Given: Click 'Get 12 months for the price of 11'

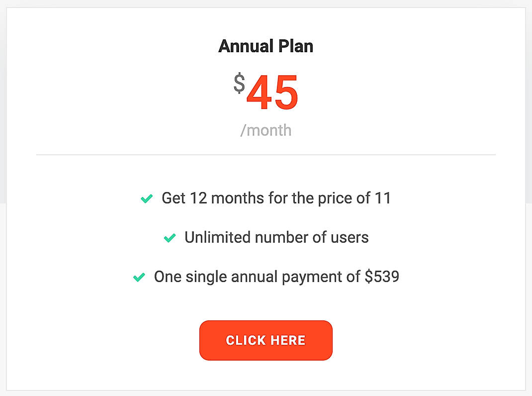Looking at the screenshot, I should (276, 198).
